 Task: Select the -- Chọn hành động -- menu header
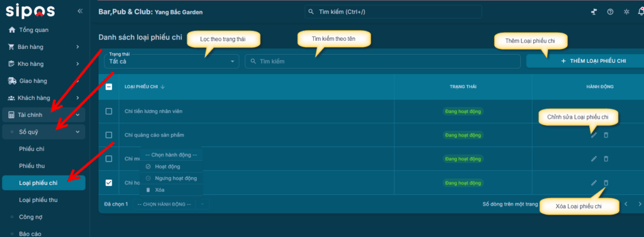tap(171, 155)
